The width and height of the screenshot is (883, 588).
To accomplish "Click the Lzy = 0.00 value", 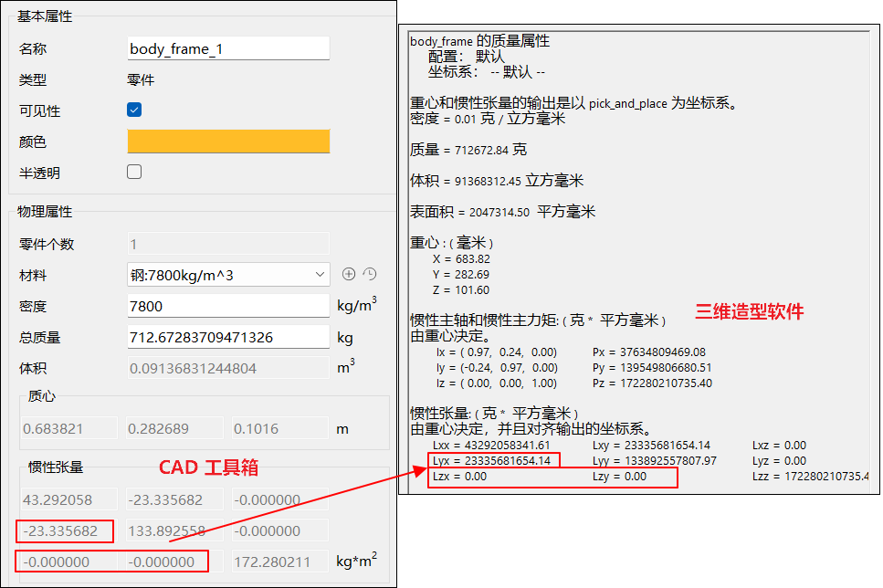I will pyautogui.click(x=619, y=477).
